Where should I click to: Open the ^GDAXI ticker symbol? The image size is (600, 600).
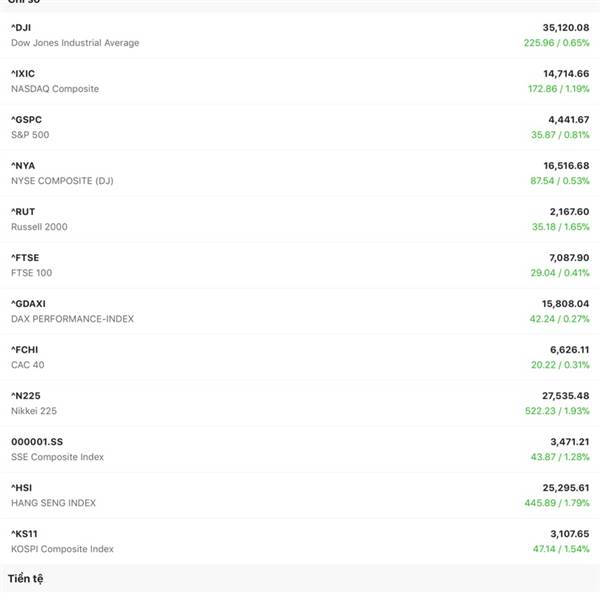click(x=28, y=303)
